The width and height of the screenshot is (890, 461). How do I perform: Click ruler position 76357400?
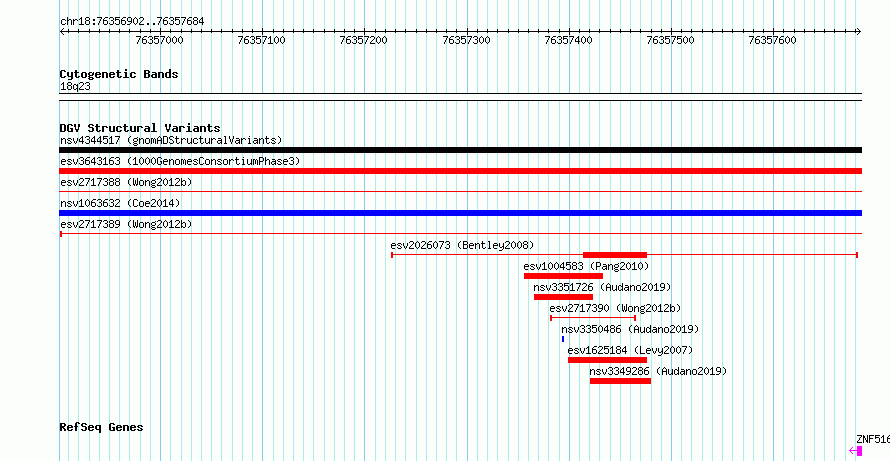pos(568,40)
